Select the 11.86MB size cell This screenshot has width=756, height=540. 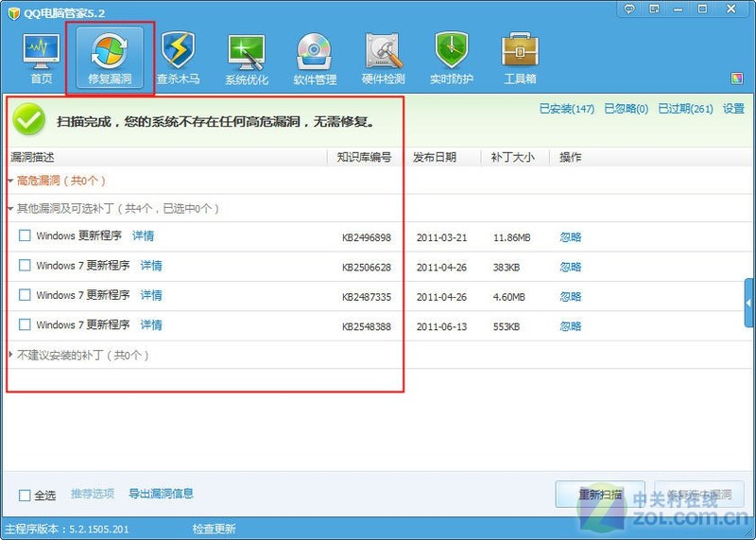click(511, 237)
